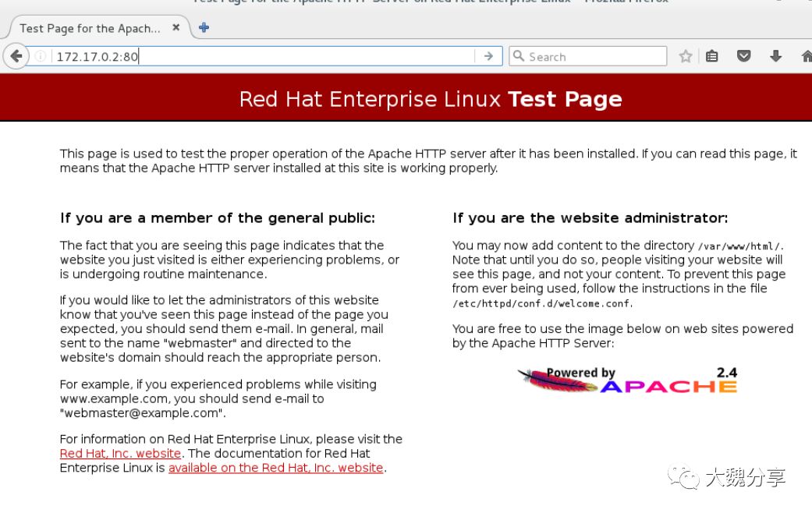Click the search magnifier icon

[519, 56]
